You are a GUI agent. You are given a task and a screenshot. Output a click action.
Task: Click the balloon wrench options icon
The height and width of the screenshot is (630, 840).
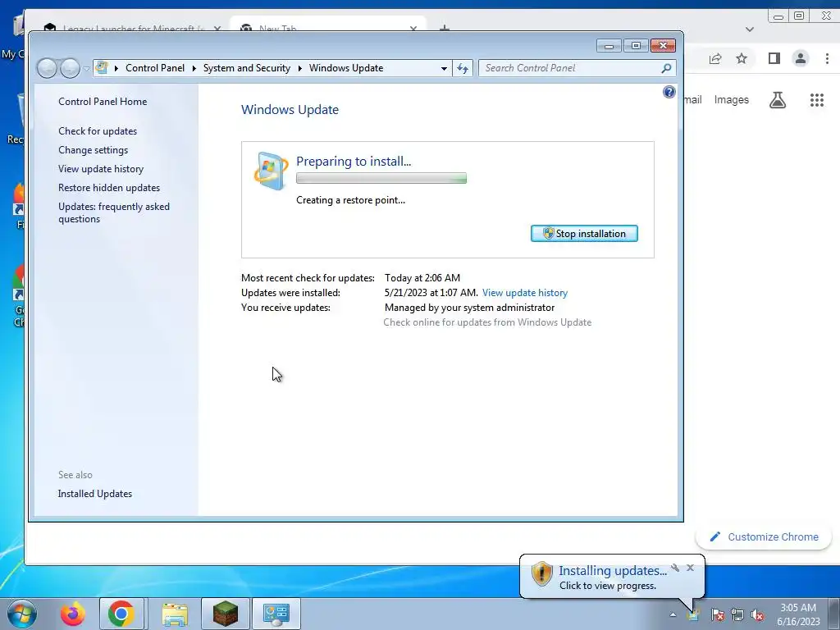pyautogui.click(x=675, y=568)
